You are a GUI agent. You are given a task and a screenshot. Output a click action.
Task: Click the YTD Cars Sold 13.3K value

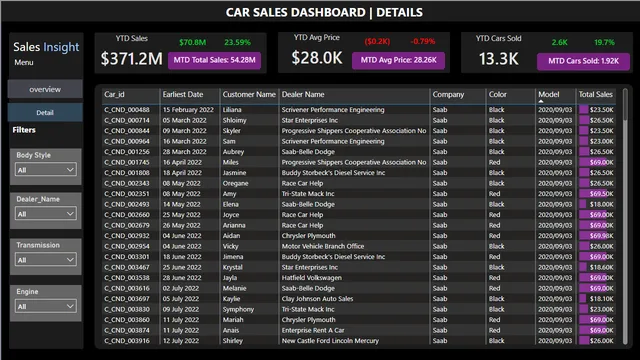[498, 59]
